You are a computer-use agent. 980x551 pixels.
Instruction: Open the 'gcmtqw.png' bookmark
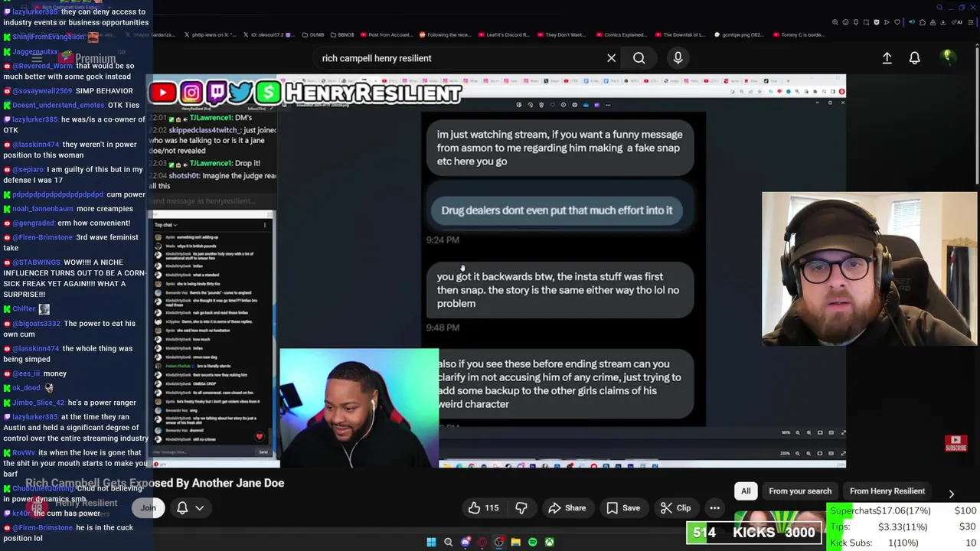pyautogui.click(x=740, y=34)
